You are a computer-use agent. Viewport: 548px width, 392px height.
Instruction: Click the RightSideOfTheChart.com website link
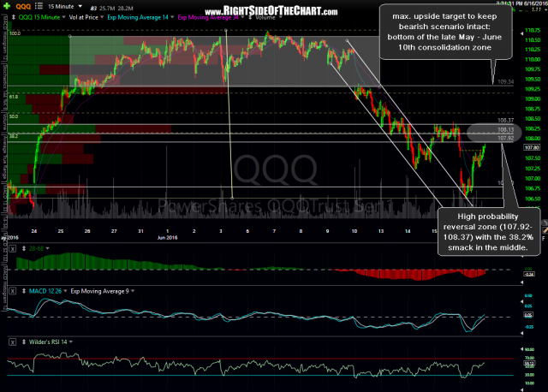coord(271,11)
